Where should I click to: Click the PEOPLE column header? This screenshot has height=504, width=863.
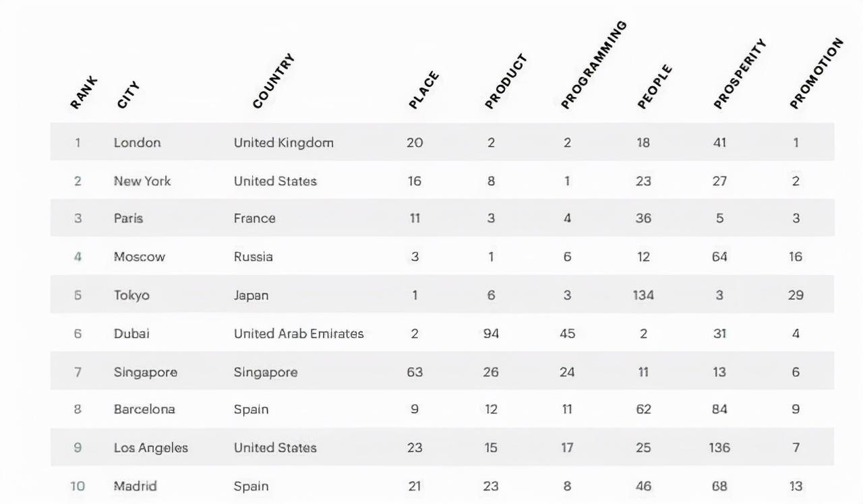(655, 86)
